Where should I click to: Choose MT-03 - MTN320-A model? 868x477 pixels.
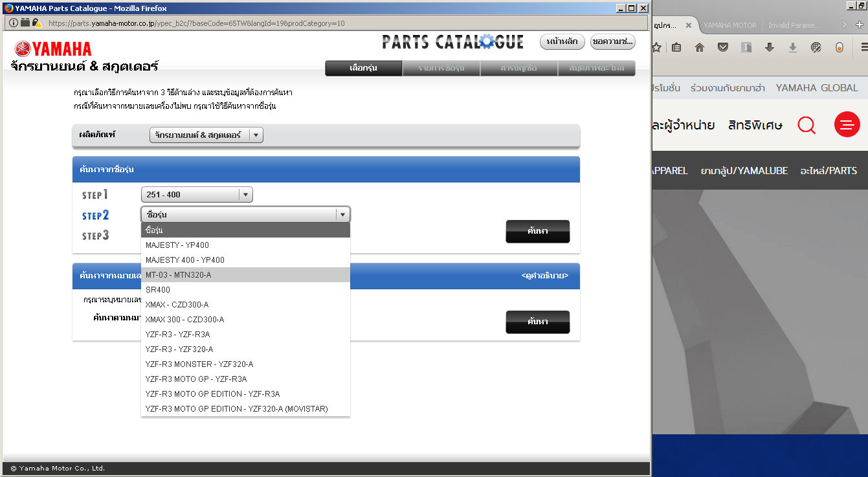[x=245, y=275]
